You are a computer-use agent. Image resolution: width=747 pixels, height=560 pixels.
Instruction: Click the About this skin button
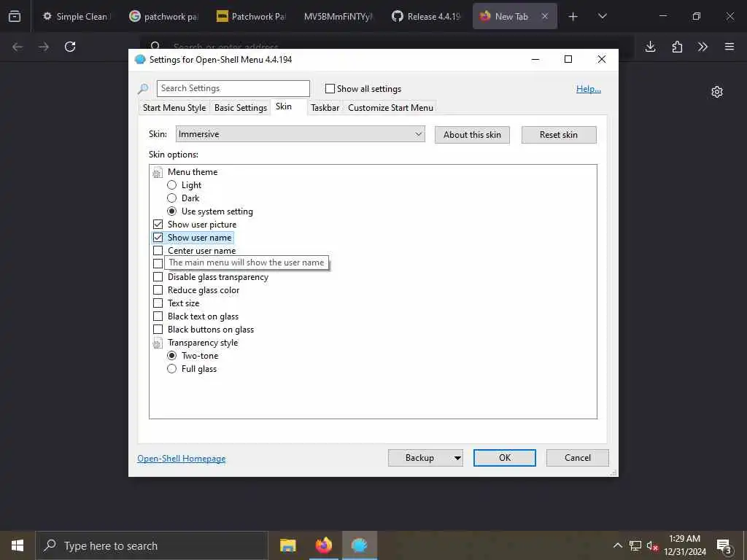pyautogui.click(x=472, y=135)
